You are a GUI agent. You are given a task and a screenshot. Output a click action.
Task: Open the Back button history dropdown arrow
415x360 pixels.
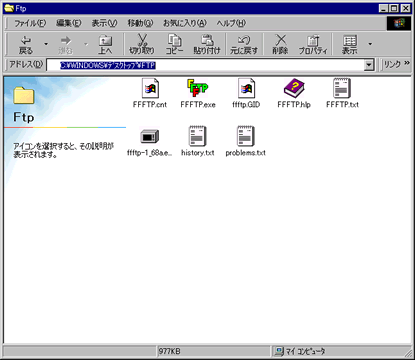pyautogui.click(x=46, y=44)
